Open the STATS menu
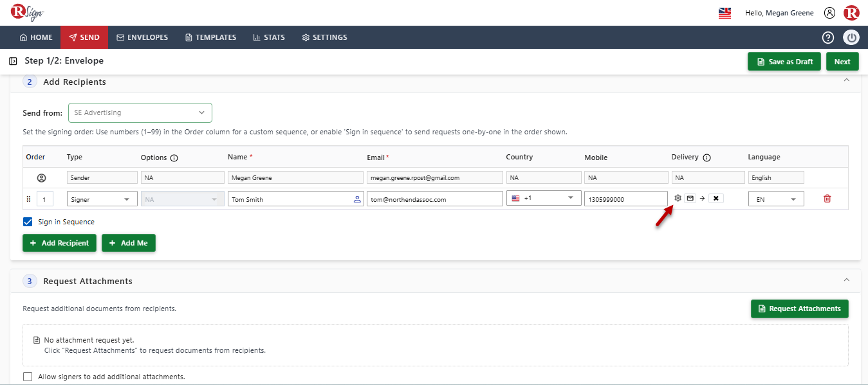Image resolution: width=868 pixels, height=385 pixels. [269, 37]
